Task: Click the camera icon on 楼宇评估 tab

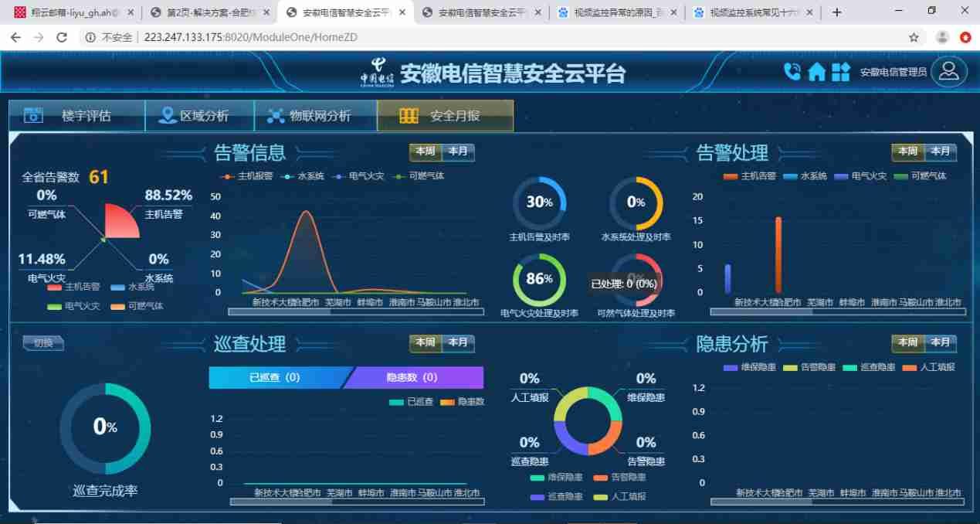Action: 33,116
